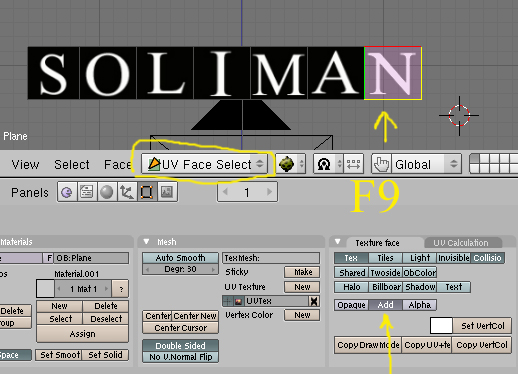Open the Global orientation dropdown
Image resolution: width=518 pixels, height=374 pixels.
point(426,164)
